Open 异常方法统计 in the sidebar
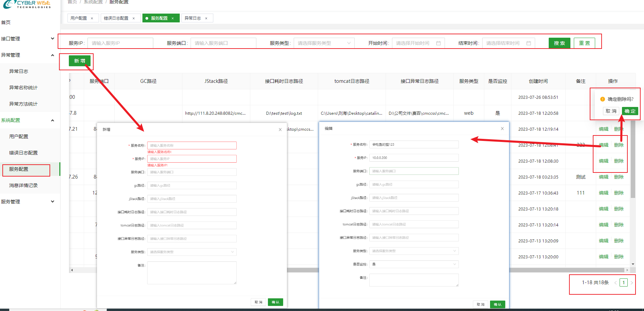Screen dimensions: 644x311 (23, 104)
